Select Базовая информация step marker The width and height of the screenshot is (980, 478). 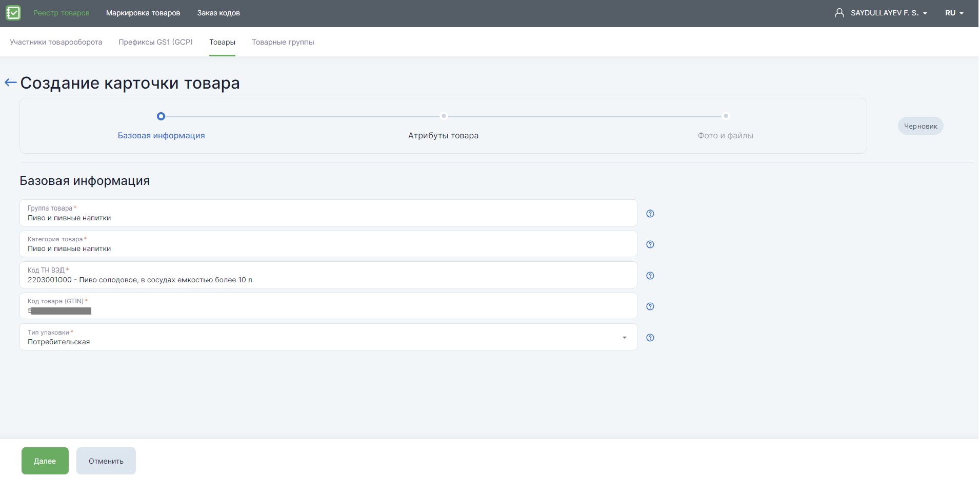point(161,116)
